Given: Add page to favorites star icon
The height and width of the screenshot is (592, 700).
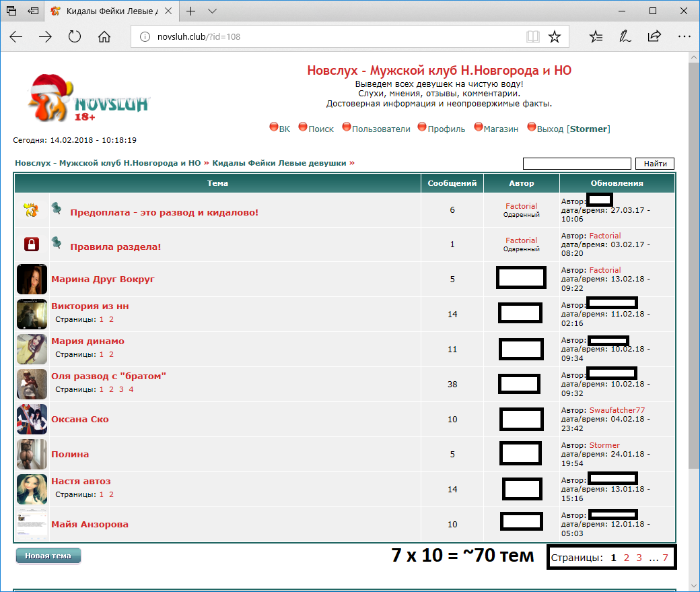Looking at the screenshot, I should point(554,37).
